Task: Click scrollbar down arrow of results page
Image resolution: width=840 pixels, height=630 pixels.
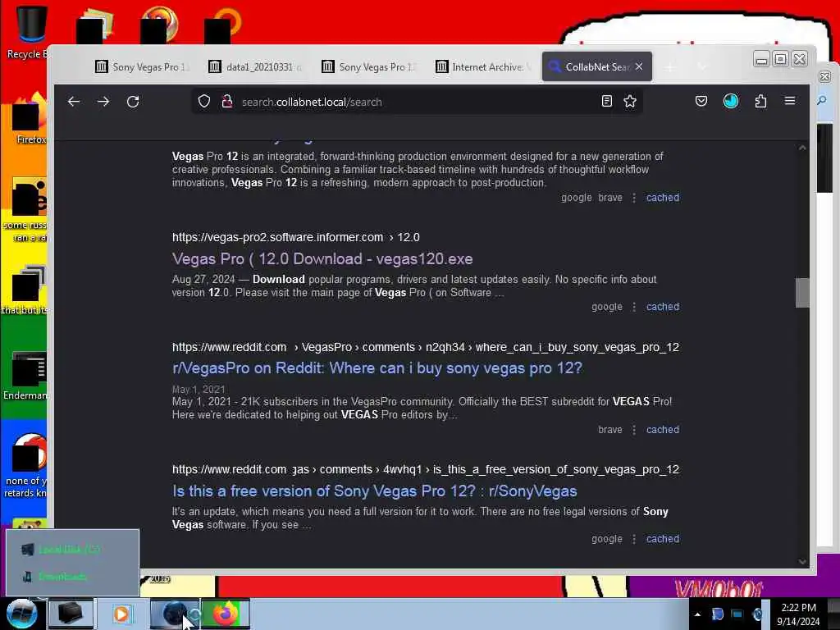Action: click(x=802, y=561)
